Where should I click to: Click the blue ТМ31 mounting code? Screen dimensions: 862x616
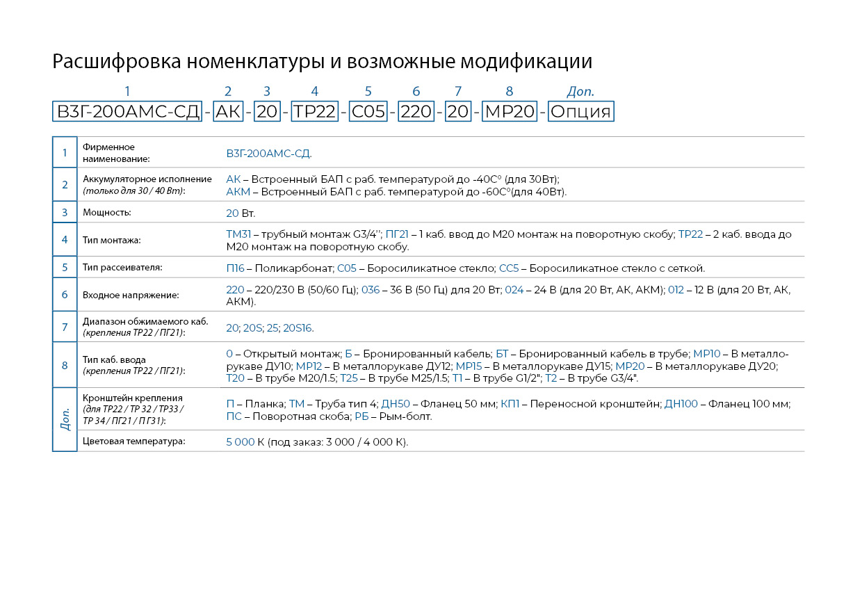tap(238, 234)
